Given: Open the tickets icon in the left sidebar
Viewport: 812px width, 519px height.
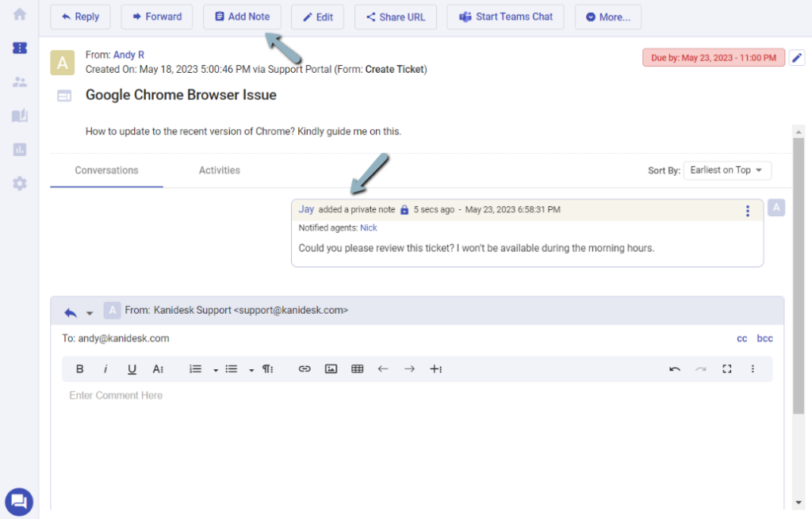Looking at the screenshot, I should tap(20, 48).
